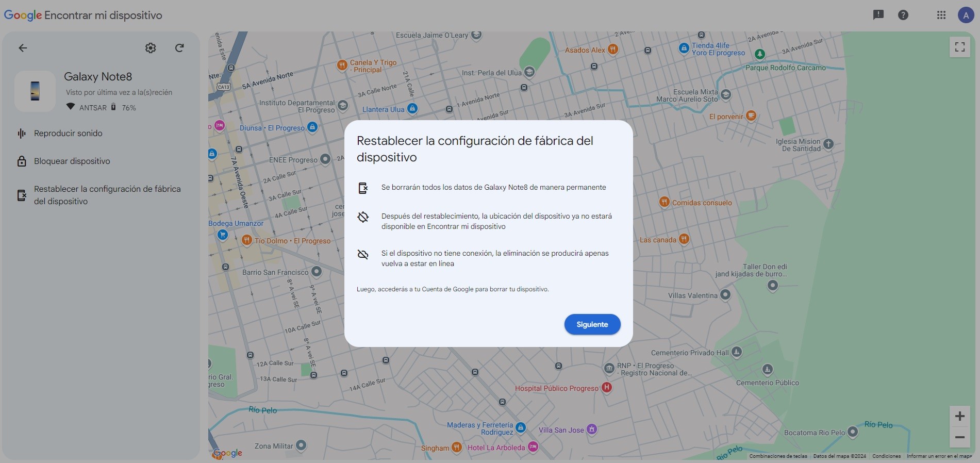Image resolution: width=980 pixels, height=463 pixels.
Task: Click Zona Militar map marker
Action: pyautogui.click(x=301, y=445)
